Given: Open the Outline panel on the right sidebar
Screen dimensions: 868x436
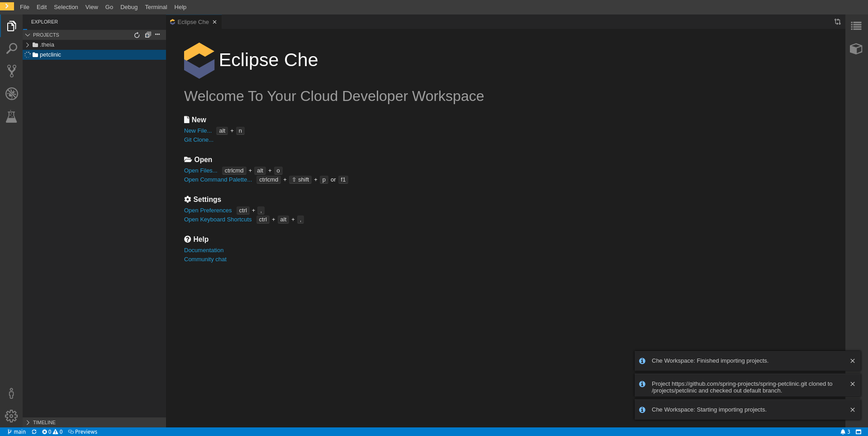Looking at the screenshot, I should click(856, 26).
